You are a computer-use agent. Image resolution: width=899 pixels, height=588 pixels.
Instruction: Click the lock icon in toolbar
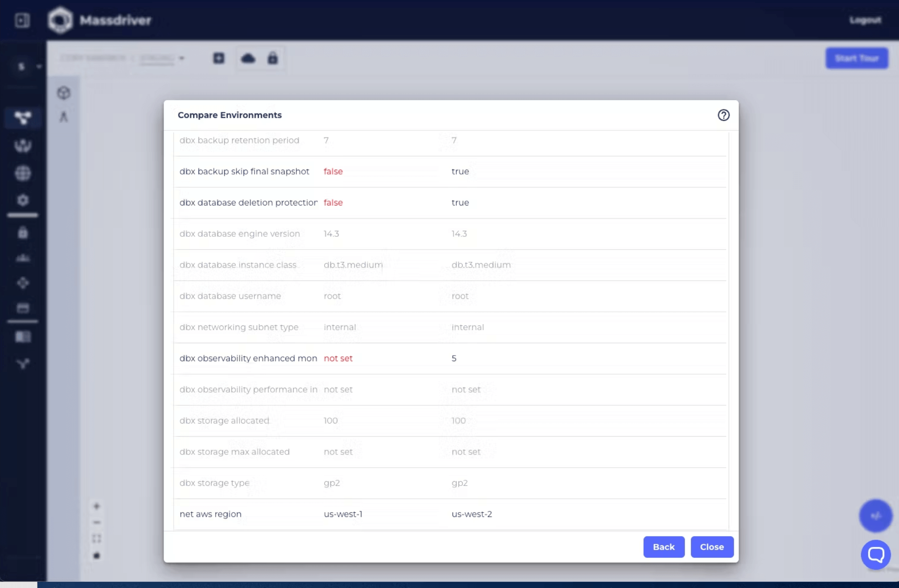tap(273, 58)
